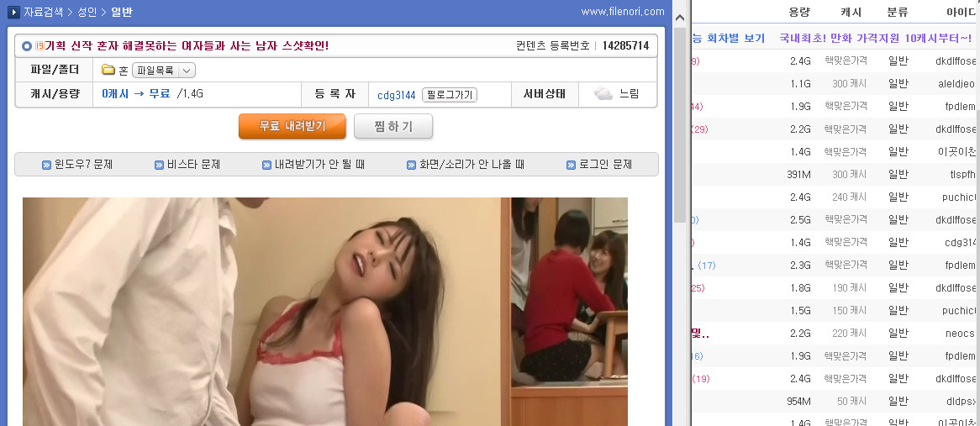Click the 캐시 column header in list

pos(851,12)
